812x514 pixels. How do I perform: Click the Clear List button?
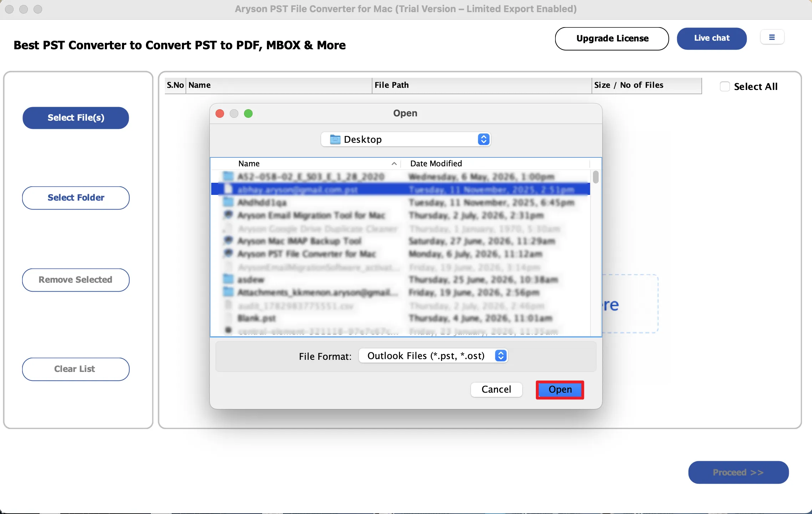tap(76, 369)
